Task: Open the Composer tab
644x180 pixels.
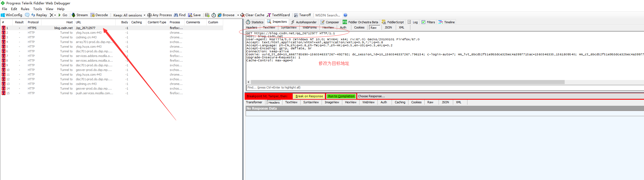Action: pos(330,22)
